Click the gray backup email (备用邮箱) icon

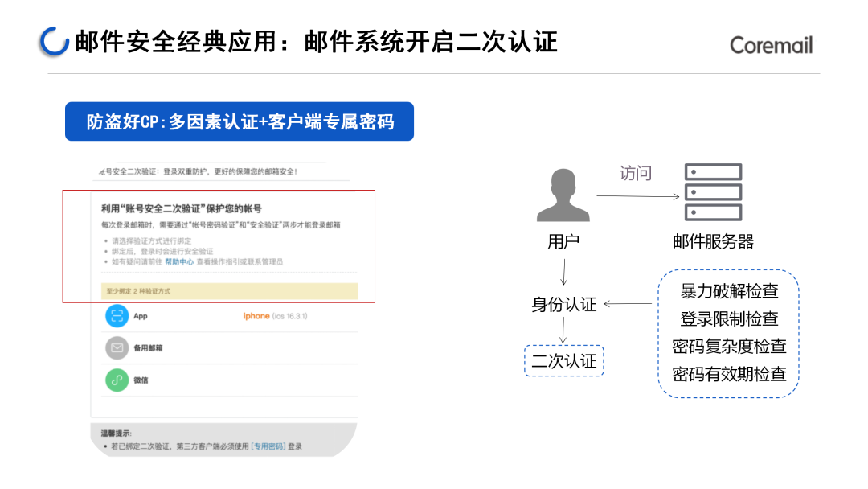[117, 348]
